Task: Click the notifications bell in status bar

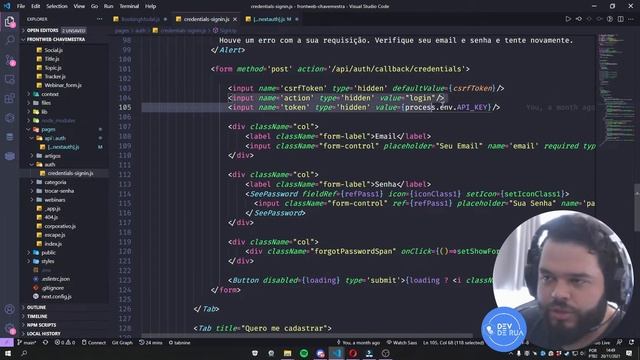Action: pyautogui.click(x=632, y=342)
